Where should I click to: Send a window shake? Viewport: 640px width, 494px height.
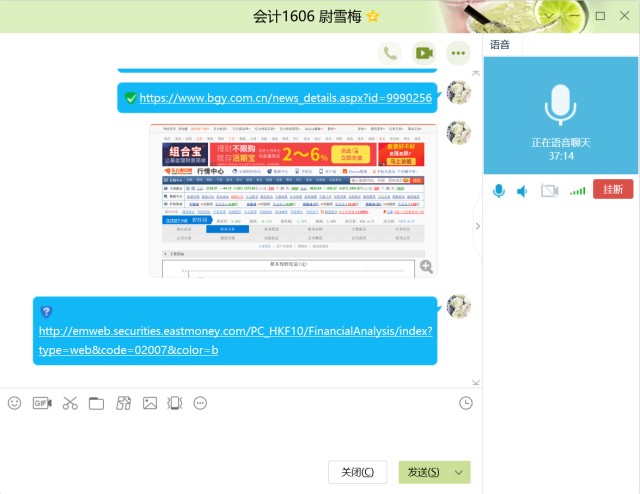pyautogui.click(x=175, y=403)
